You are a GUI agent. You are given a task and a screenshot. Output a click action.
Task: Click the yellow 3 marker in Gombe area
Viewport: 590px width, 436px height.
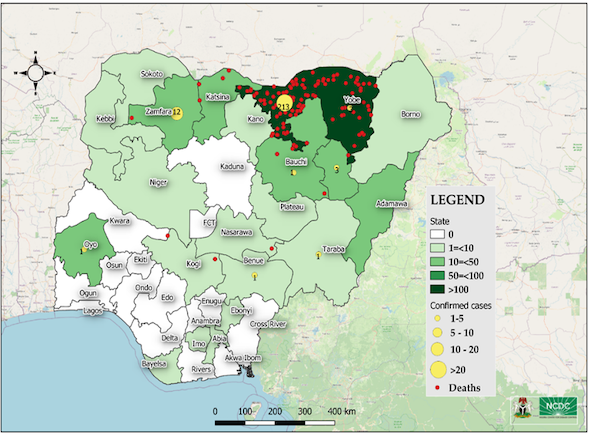click(337, 168)
